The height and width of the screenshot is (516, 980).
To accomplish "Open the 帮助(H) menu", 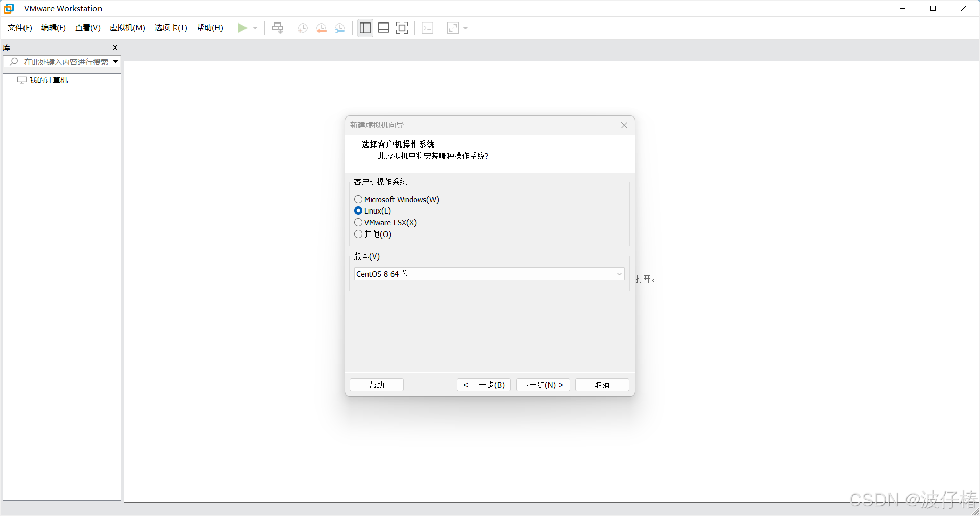I will (210, 28).
